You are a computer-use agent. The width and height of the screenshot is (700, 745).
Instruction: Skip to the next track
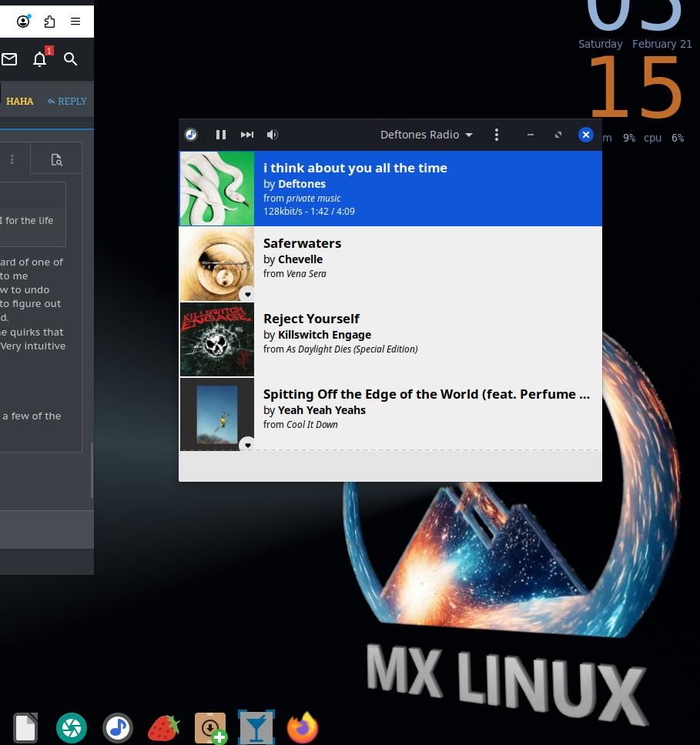coord(246,135)
